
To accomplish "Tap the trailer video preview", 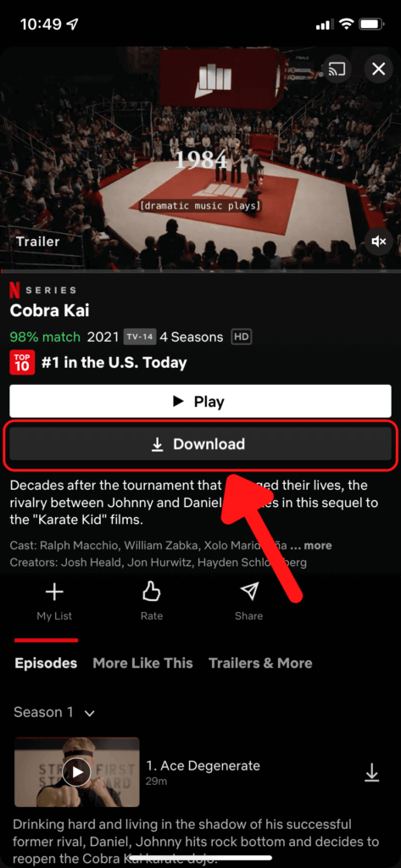I will pos(200,159).
